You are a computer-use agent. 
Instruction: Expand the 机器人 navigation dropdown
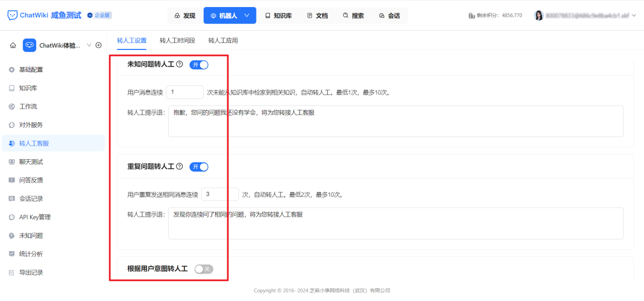(x=230, y=15)
